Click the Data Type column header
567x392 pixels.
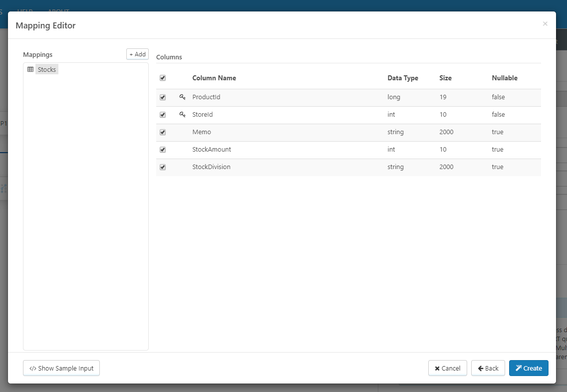click(403, 78)
